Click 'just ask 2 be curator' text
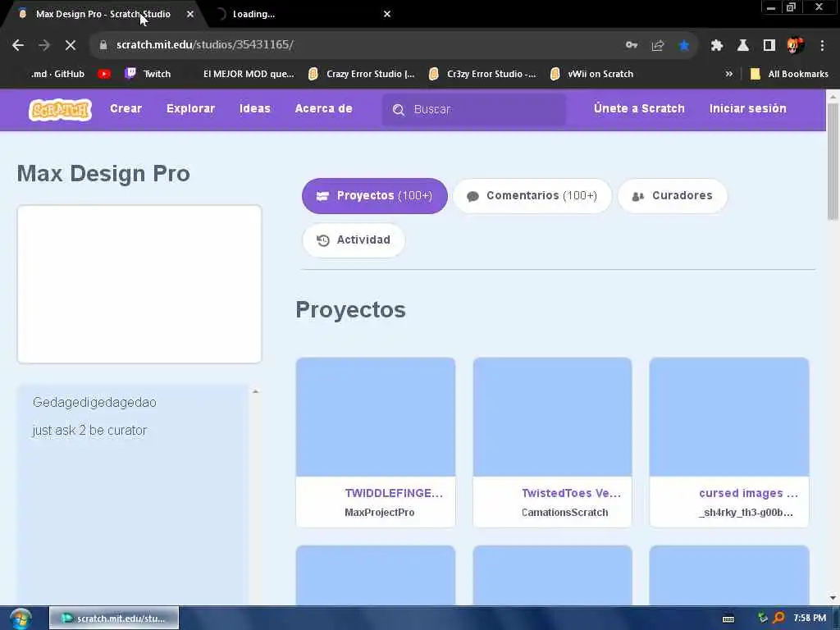840x630 pixels. tap(89, 431)
